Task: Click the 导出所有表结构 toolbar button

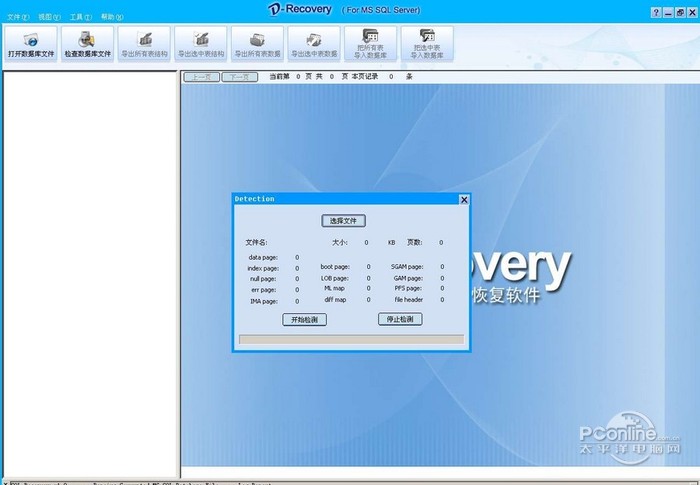Action: tap(144, 43)
